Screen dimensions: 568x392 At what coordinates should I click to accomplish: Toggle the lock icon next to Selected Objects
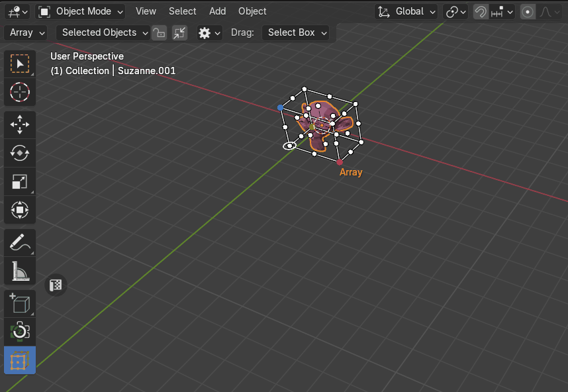(159, 33)
